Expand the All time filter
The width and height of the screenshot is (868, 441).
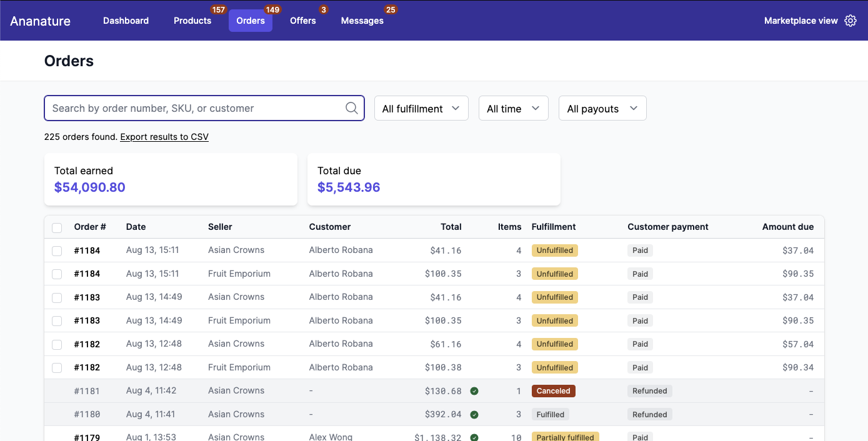(513, 108)
